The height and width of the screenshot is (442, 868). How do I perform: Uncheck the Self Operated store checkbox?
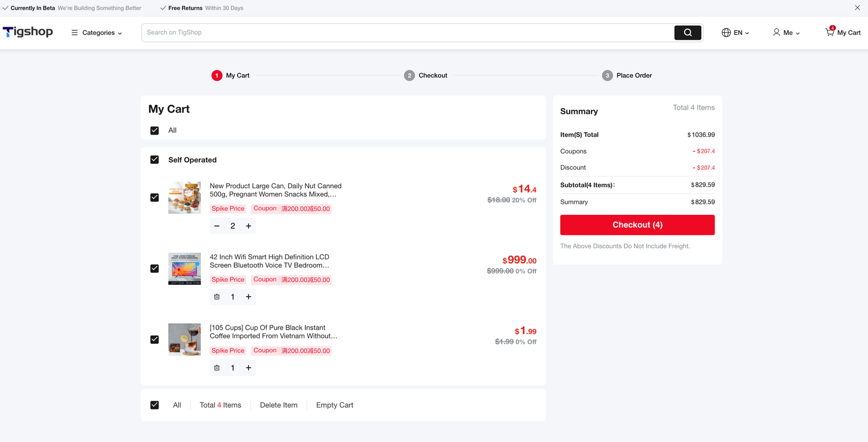point(155,160)
